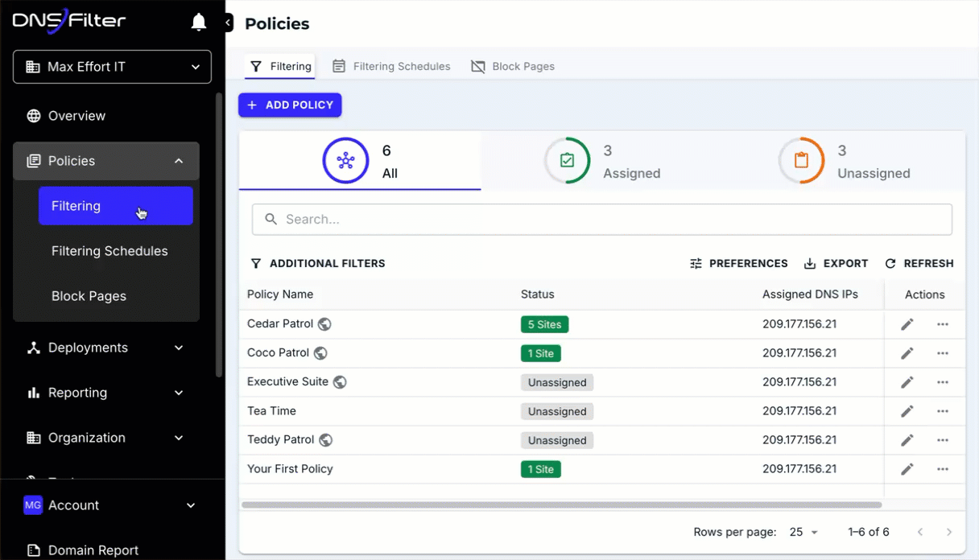Click the DNSFilter logo
Image resolution: width=979 pixels, height=560 pixels.
(68, 21)
